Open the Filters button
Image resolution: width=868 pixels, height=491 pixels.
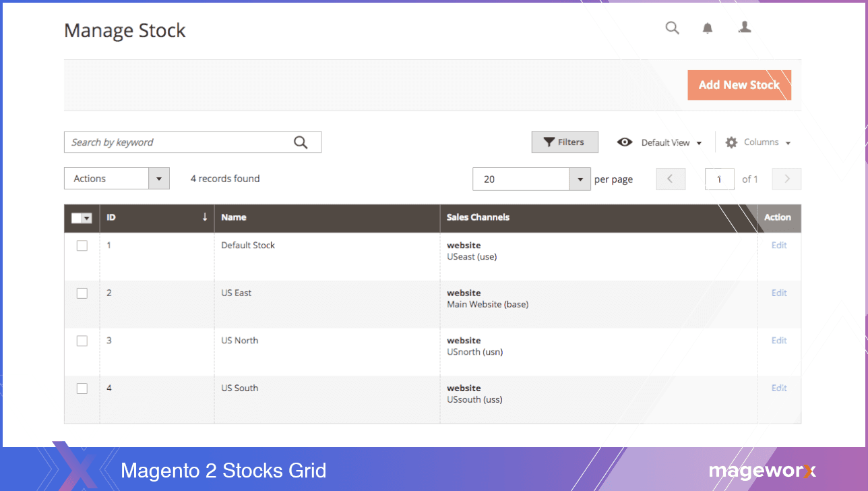tap(565, 142)
